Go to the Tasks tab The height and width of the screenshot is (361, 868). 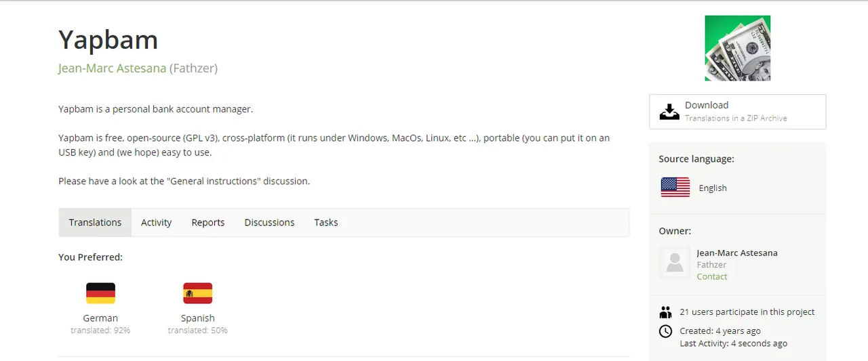coord(326,222)
